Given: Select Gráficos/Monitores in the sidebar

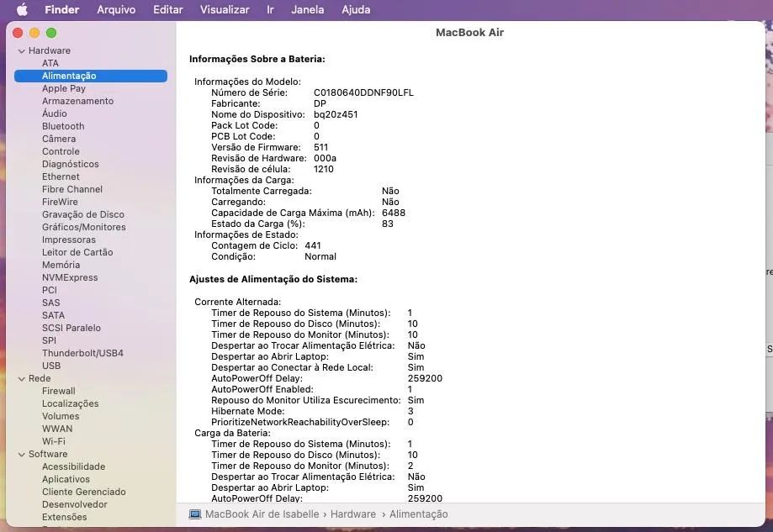Looking at the screenshot, I should (x=84, y=227).
